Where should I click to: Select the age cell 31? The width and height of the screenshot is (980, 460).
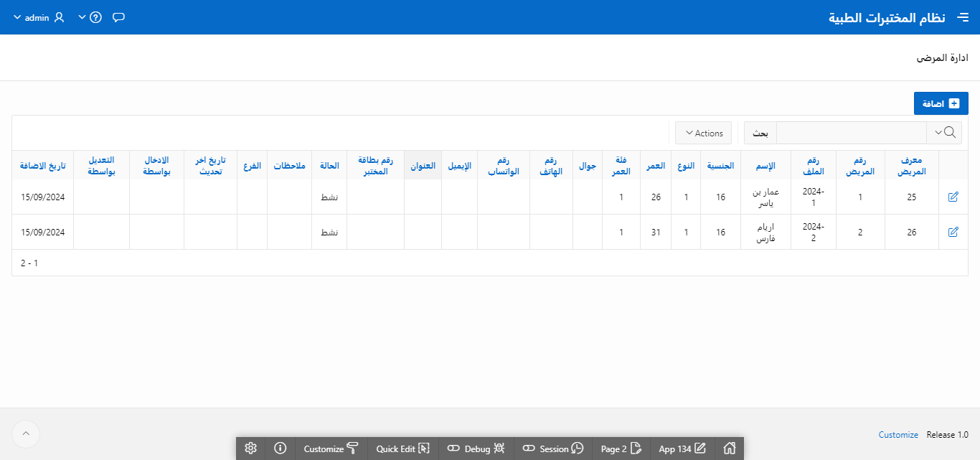656,232
